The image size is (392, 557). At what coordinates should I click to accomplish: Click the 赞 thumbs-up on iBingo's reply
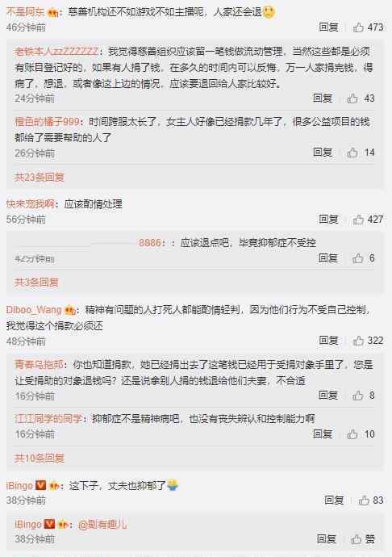point(362,539)
